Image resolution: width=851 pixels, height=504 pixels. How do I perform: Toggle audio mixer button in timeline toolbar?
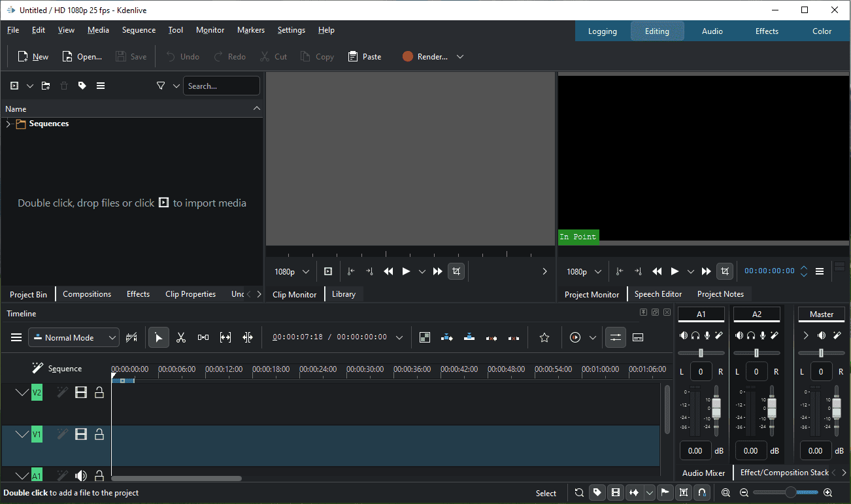click(x=615, y=337)
